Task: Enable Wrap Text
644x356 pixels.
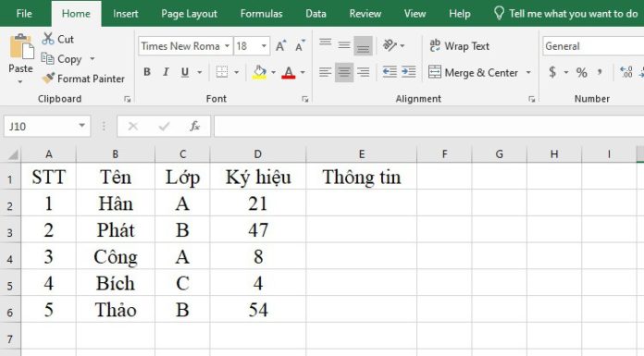Action: (x=459, y=46)
